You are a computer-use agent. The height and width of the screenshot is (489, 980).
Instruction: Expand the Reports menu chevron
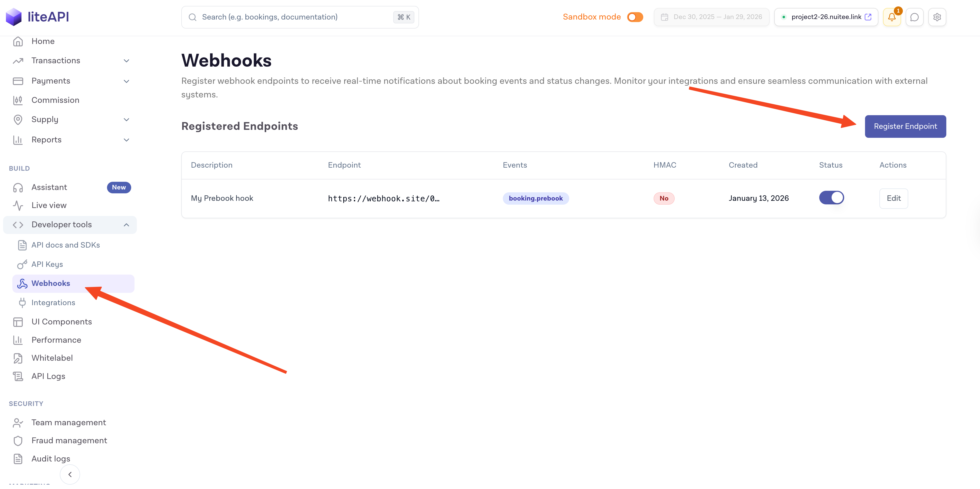pos(127,140)
